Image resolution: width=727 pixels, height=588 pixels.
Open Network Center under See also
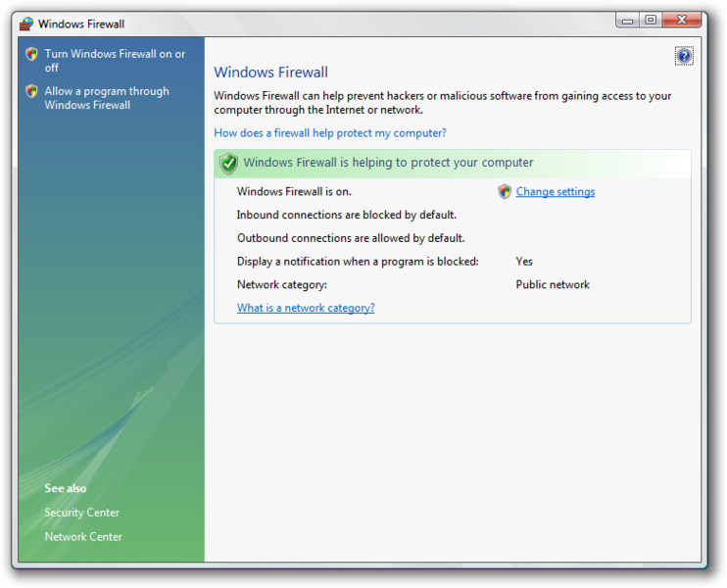83,536
